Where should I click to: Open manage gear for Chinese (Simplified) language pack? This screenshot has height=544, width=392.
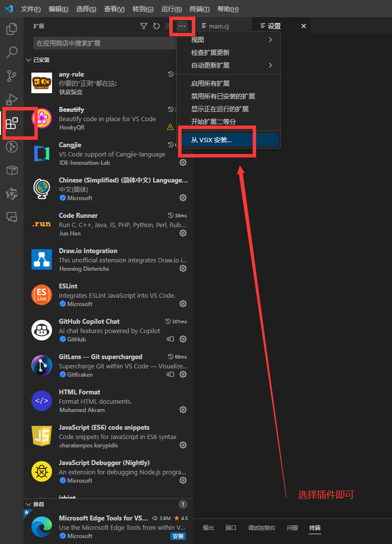[183, 198]
